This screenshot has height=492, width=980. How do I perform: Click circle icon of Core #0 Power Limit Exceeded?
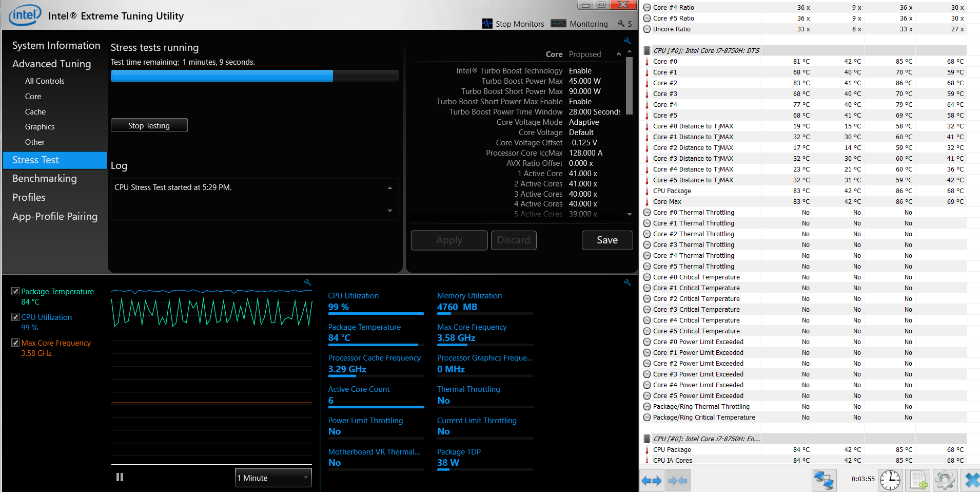(x=647, y=342)
